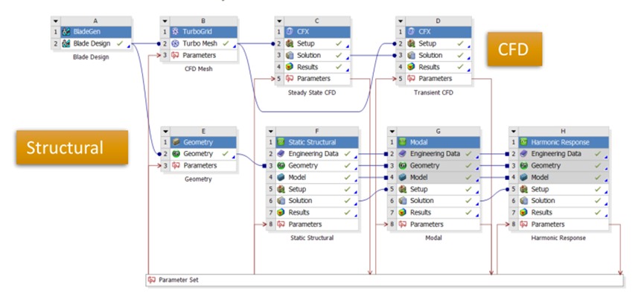Open Setup icon in Steady State CFD system C
This screenshot has width=644, height=302.
[x=289, y=43]
